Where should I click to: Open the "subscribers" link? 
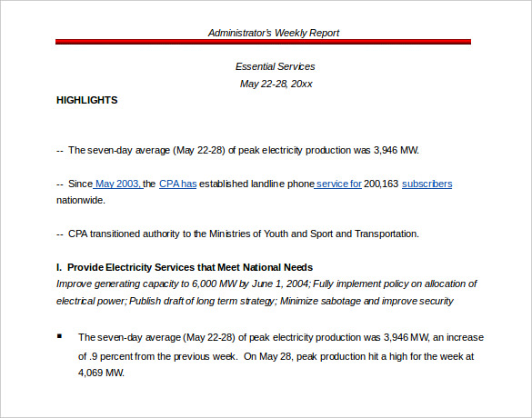point(427,184)
